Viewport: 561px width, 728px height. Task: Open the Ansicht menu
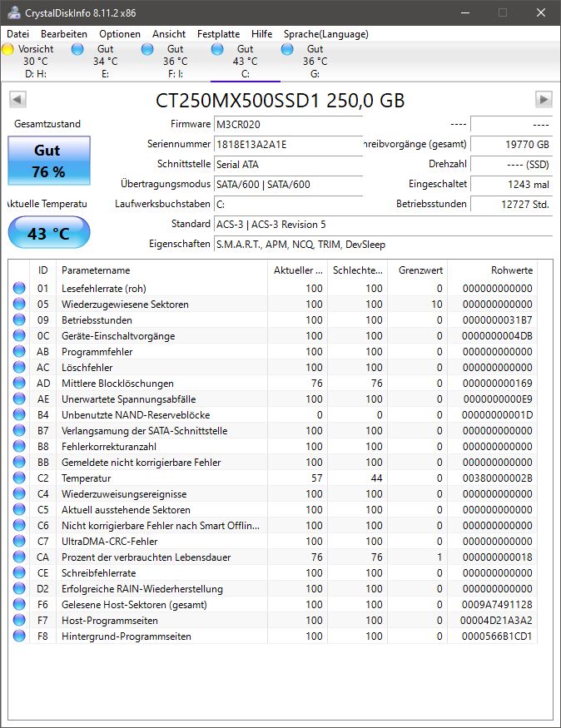pyautogui.click(x=169, y=34)
